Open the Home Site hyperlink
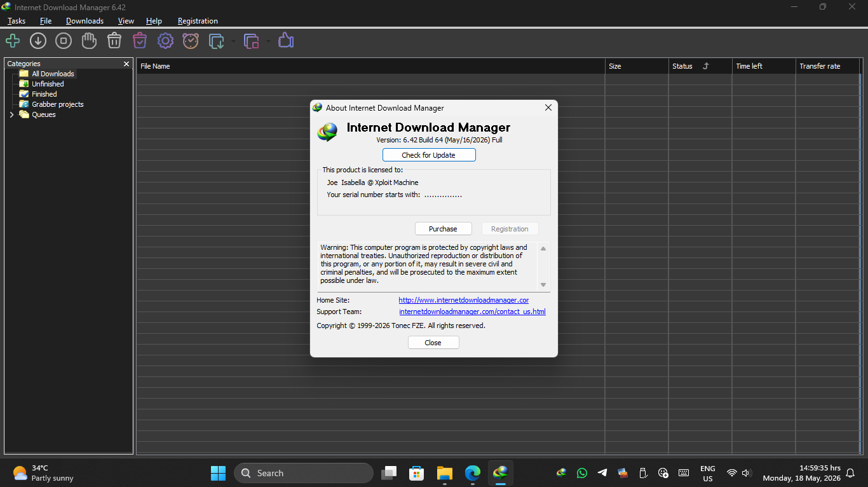 click(464, 300)
